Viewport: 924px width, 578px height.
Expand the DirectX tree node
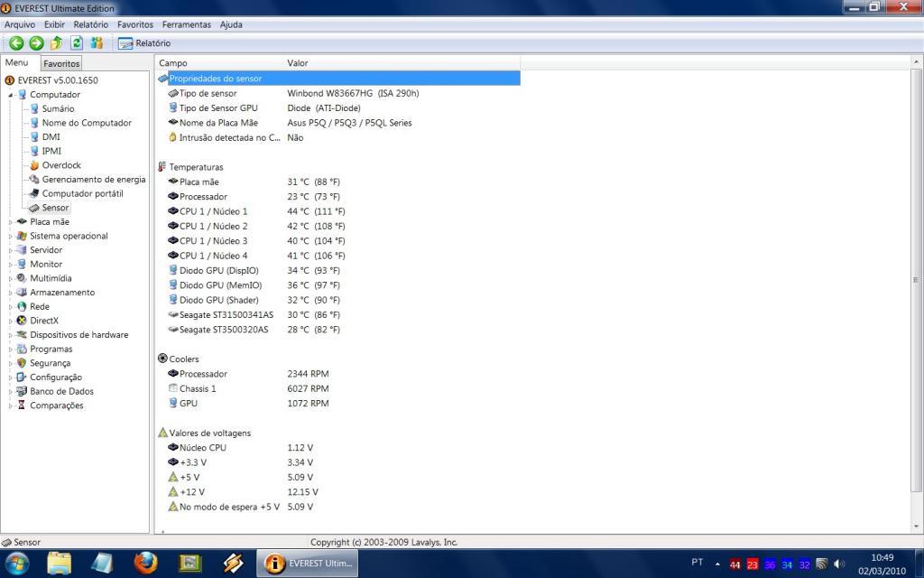(x=11, y=322)
